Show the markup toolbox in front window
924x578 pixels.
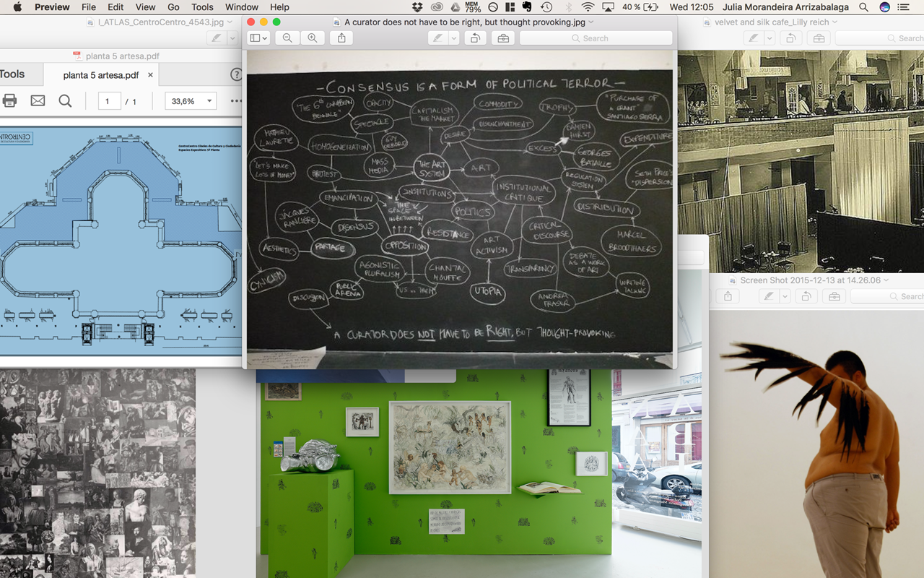503,38
